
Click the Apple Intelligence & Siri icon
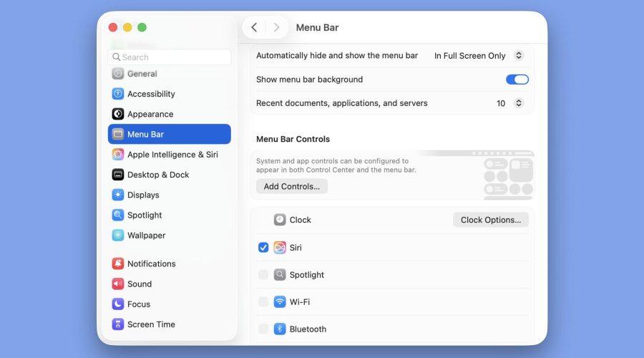point(118,155)
